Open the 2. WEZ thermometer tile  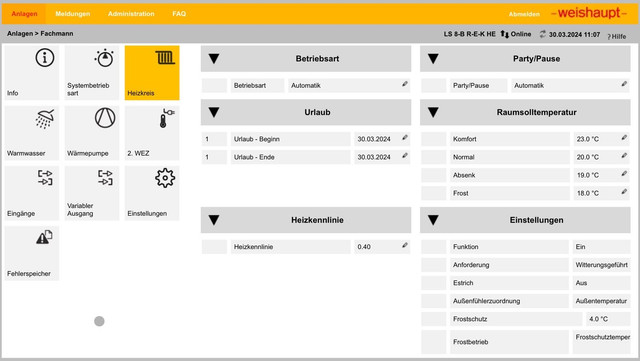coord(152,133)
